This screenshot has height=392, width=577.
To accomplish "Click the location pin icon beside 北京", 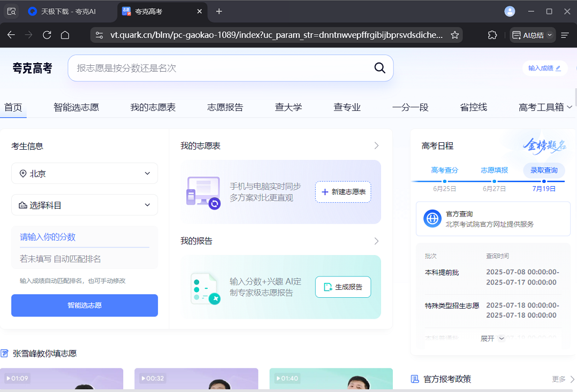I will (23, 173).
